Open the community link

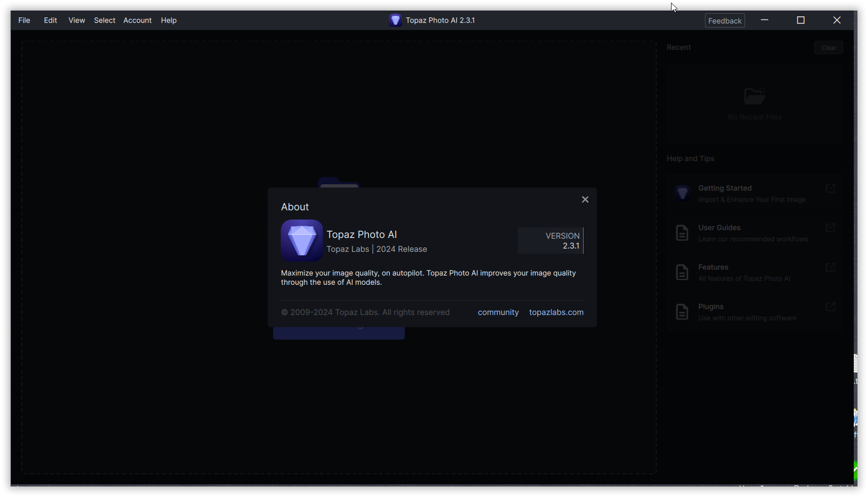coord(498,312)
